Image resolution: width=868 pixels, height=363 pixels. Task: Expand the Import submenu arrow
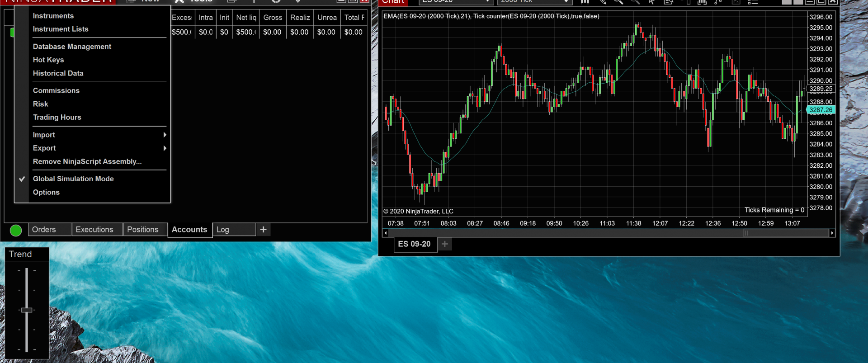(165, 135)
